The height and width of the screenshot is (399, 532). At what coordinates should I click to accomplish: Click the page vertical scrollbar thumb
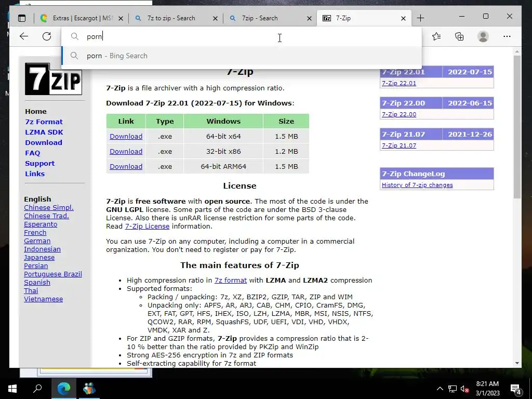point(517,127)
